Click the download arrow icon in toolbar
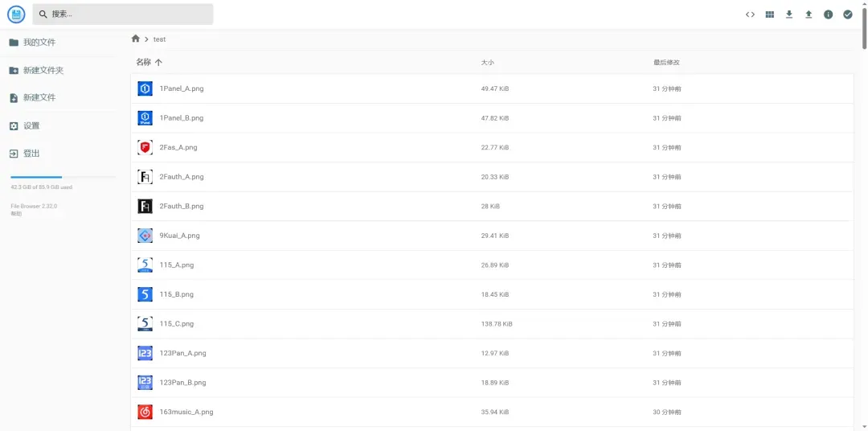Viewport: 868px width, 431px height. click(789, 14)
